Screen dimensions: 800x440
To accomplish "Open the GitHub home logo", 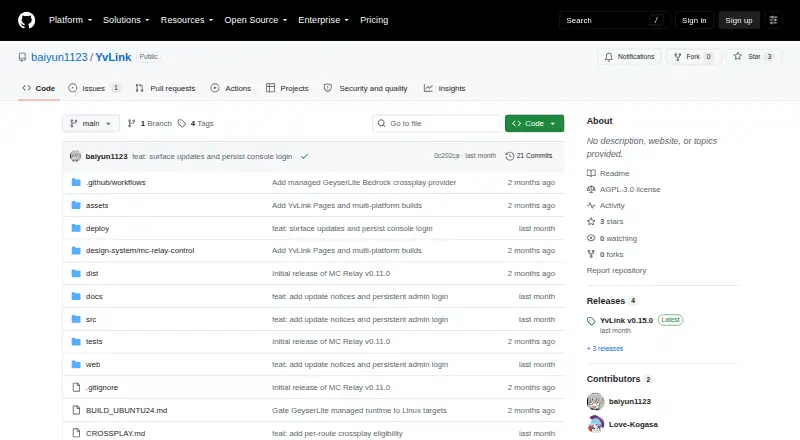I will [x=27, y=20].
